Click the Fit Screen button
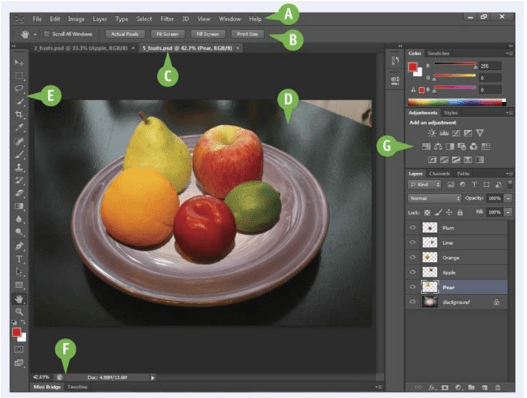527x398 pixels. pyautogui.click(x=167, y=34)
